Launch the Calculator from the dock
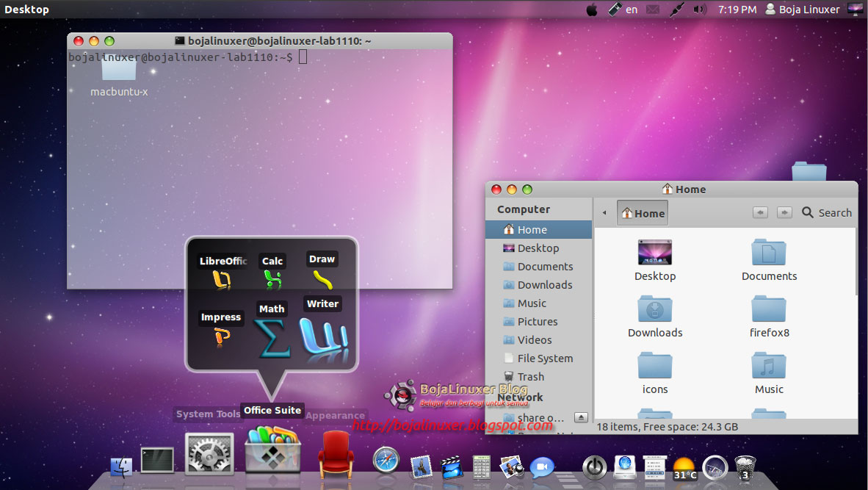Image resolution: width=868 pixels, height=490 pixels. point(482,466)
